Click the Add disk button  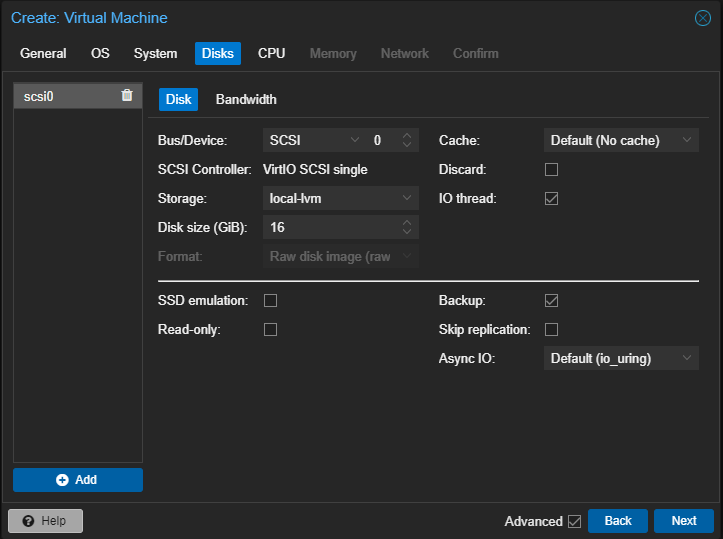coord(78,480)
